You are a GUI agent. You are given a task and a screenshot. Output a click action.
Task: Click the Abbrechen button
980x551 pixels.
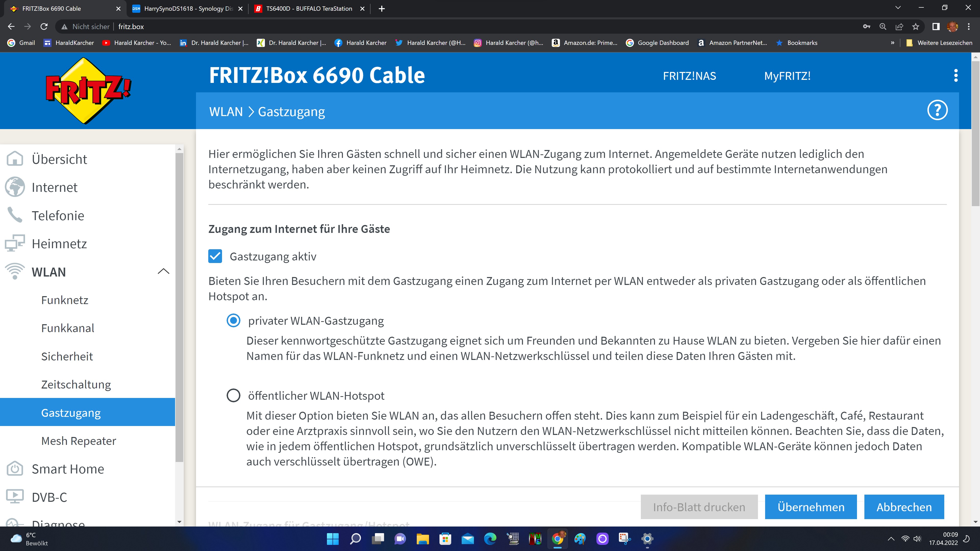click(904, 507)
